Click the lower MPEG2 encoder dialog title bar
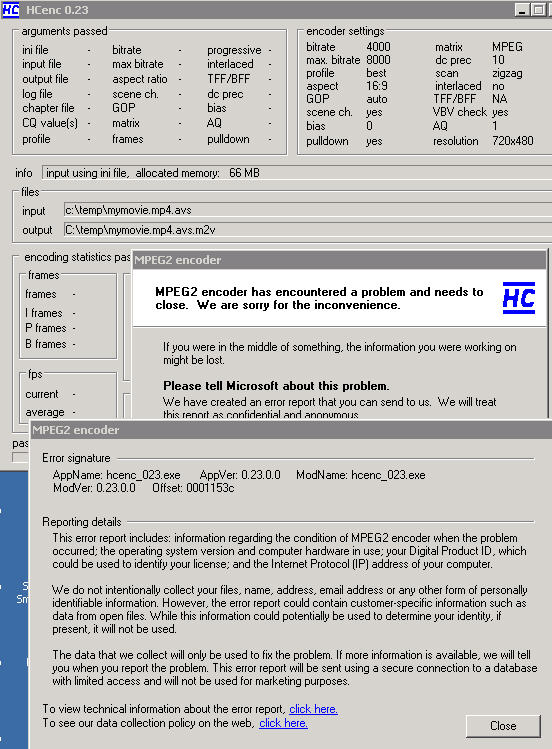Screen dimensions: 552x749 tap(290, 430)
